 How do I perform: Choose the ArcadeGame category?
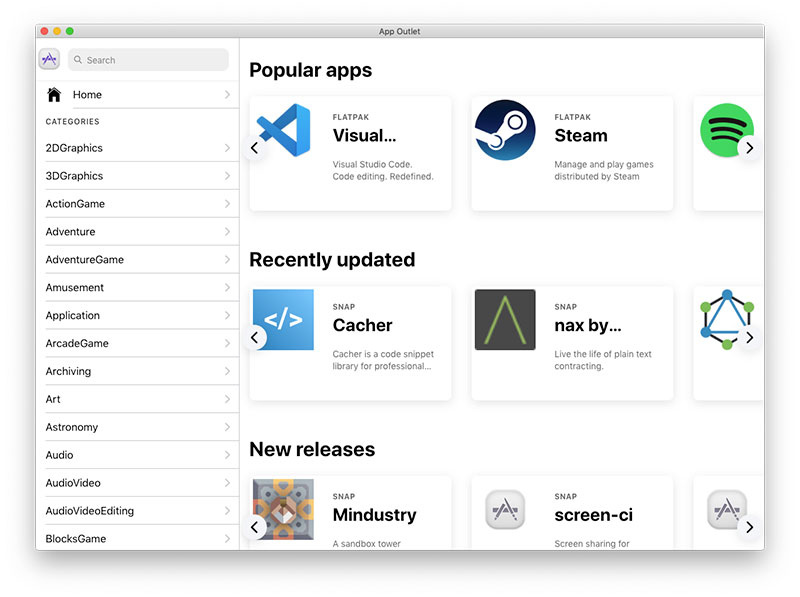[77, 343]
